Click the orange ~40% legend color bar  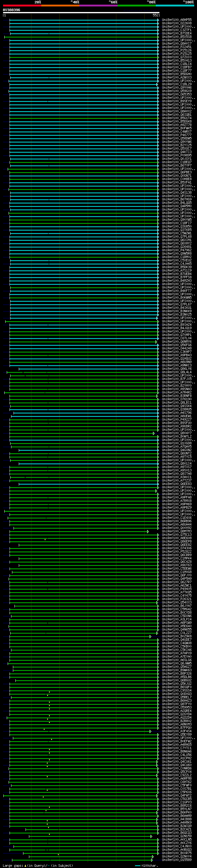[x=60, y=6]
